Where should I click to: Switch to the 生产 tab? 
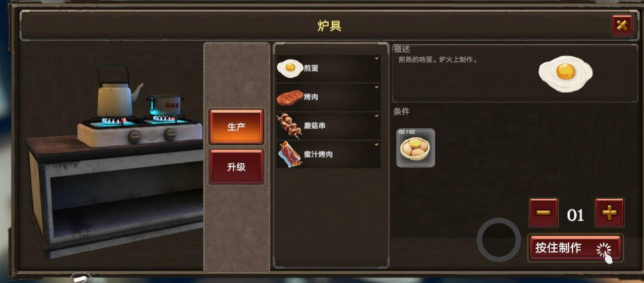[x=236, y=127]
